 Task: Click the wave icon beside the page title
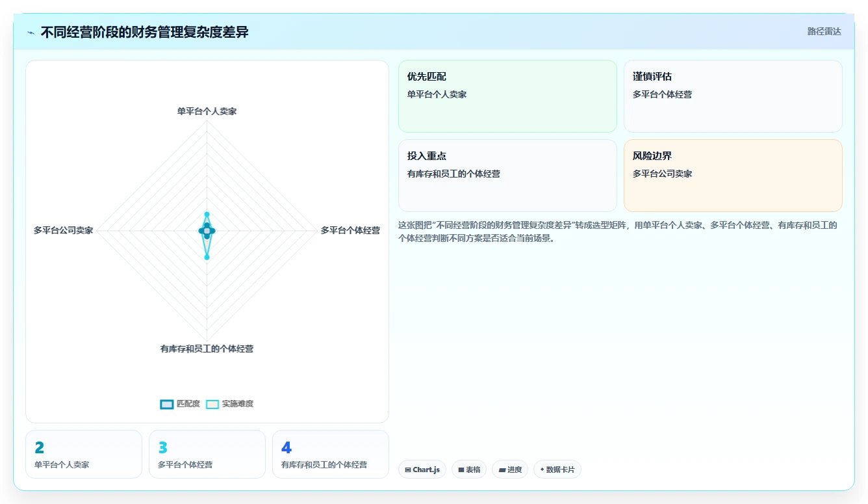(x=31, y=33)
